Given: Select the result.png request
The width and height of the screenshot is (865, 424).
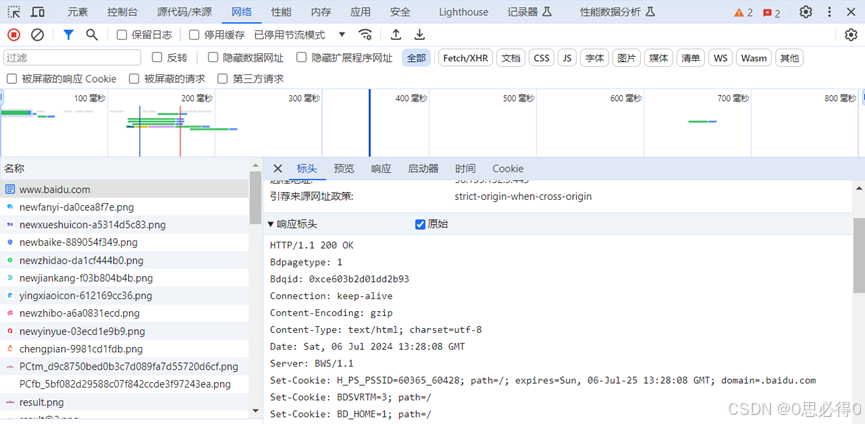Looking at the screenshot, I should point(124,402).
